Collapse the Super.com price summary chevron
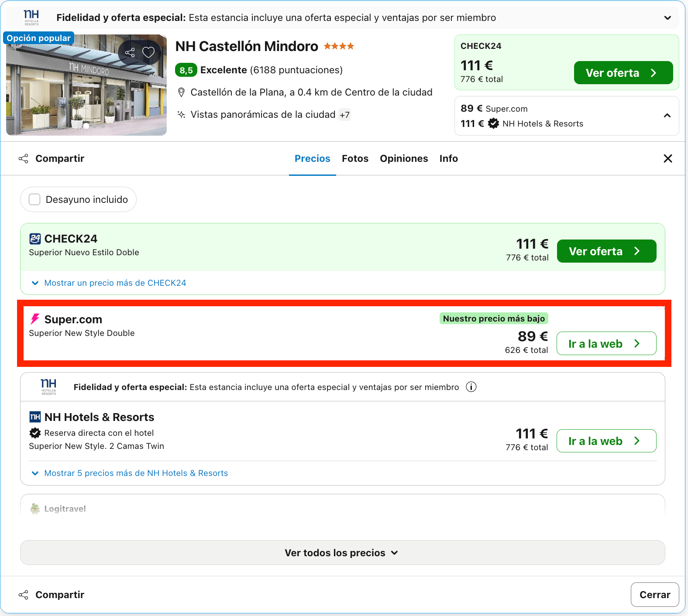688x616 pixels. pos(667,116)
